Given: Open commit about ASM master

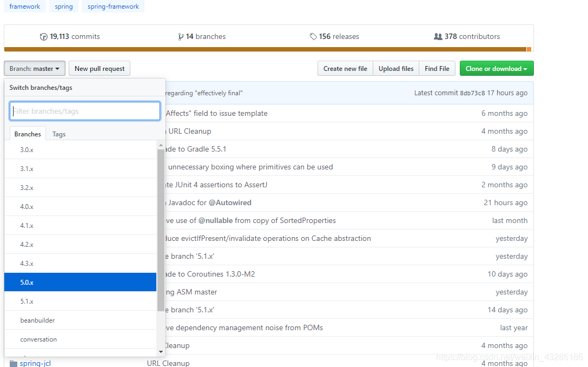Looking at the screenshot, I should [191, 292].
